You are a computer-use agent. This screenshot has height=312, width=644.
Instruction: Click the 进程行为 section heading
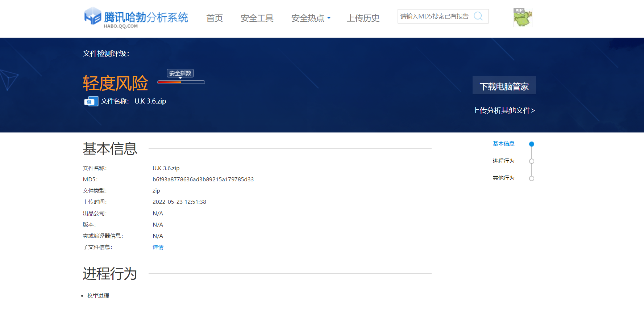point(110,274)
